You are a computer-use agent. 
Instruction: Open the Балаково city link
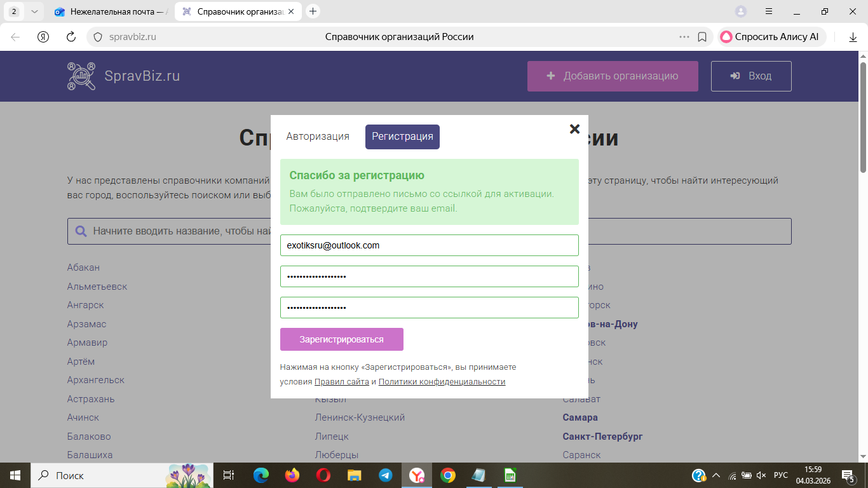click(x=89, y=437)
